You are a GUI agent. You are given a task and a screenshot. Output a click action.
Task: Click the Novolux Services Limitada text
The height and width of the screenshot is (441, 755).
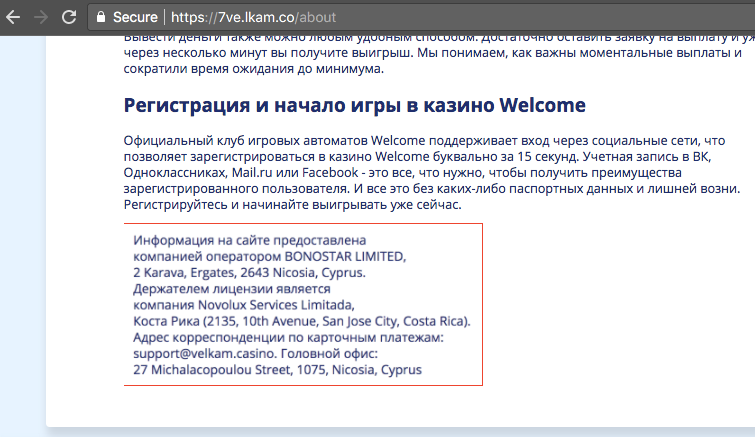276,305
